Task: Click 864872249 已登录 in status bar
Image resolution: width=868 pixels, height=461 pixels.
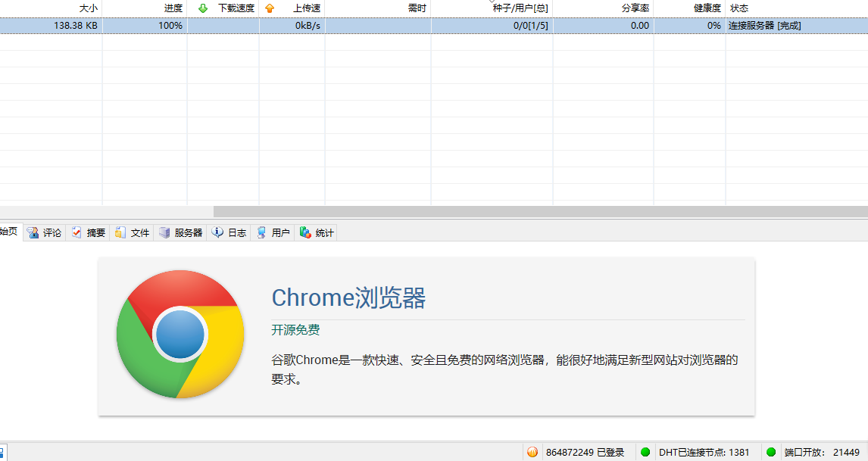Action: tap(585, 452)
